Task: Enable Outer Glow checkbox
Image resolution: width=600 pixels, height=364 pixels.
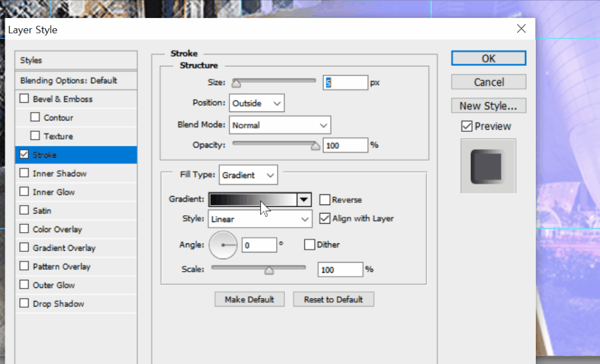Action: [x=24, y=284]
